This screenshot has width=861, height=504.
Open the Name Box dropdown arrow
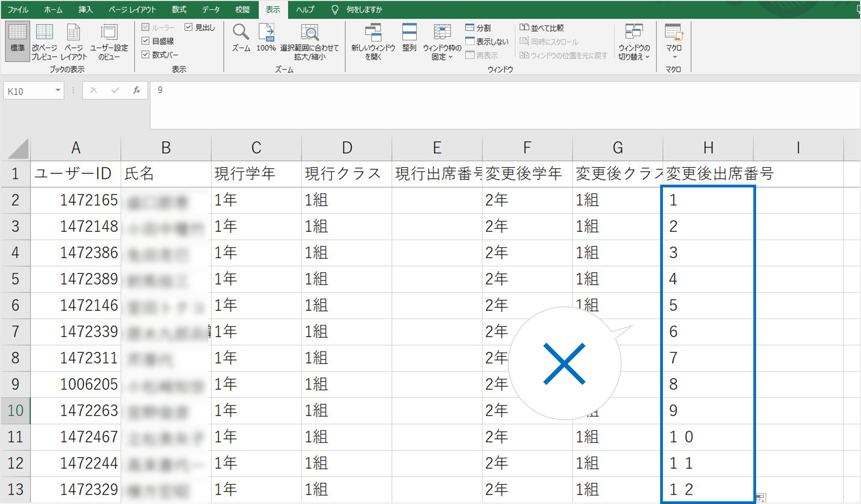point(58,91)
